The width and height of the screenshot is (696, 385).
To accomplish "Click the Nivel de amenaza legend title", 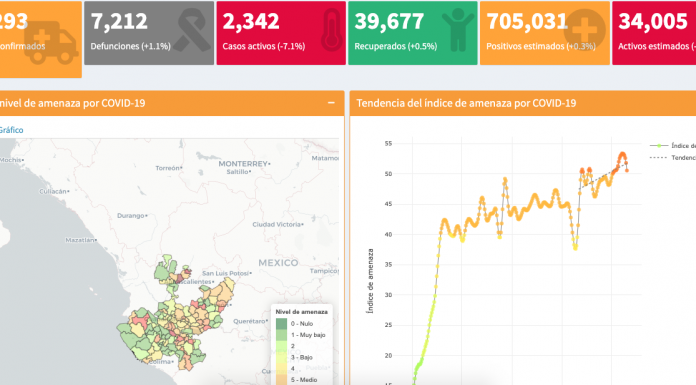I will point(301,312).
